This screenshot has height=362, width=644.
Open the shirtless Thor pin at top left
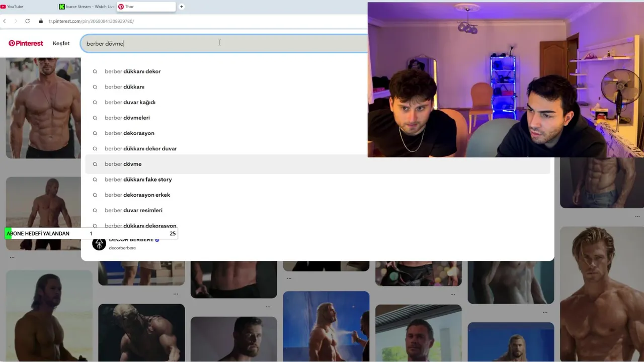tap(43, 108)
